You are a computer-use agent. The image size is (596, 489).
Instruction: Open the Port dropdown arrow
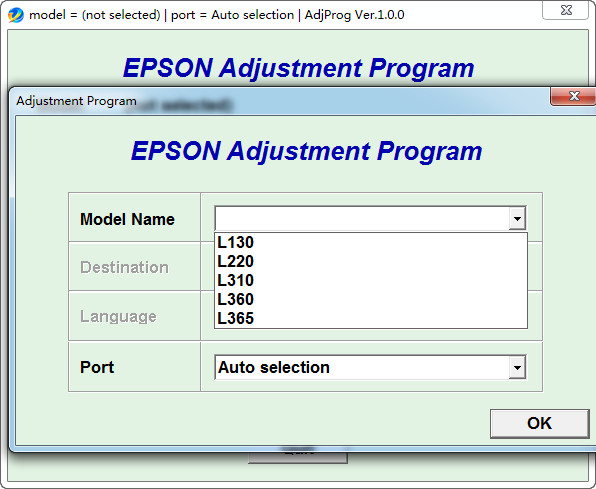(517, 367)
